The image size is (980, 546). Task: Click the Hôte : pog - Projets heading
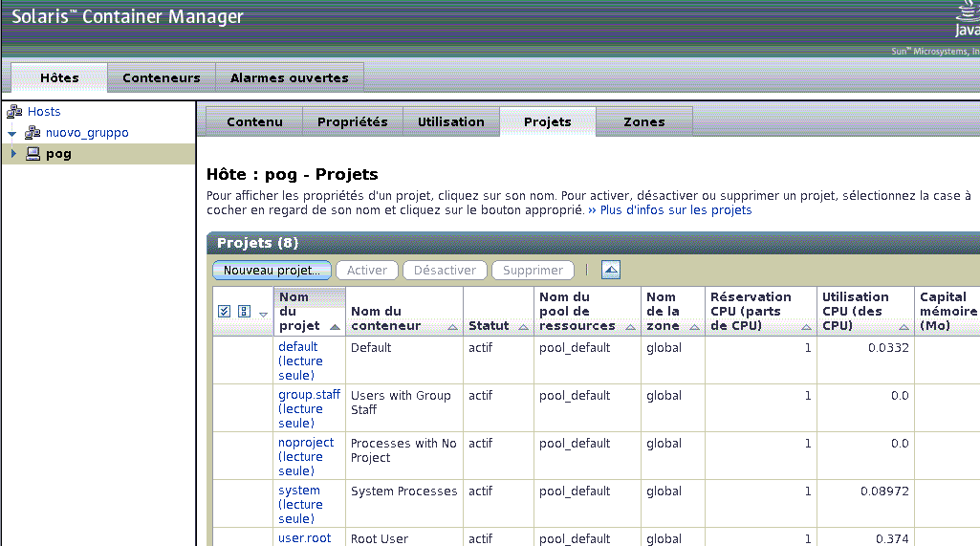click(x=293, y=174)
